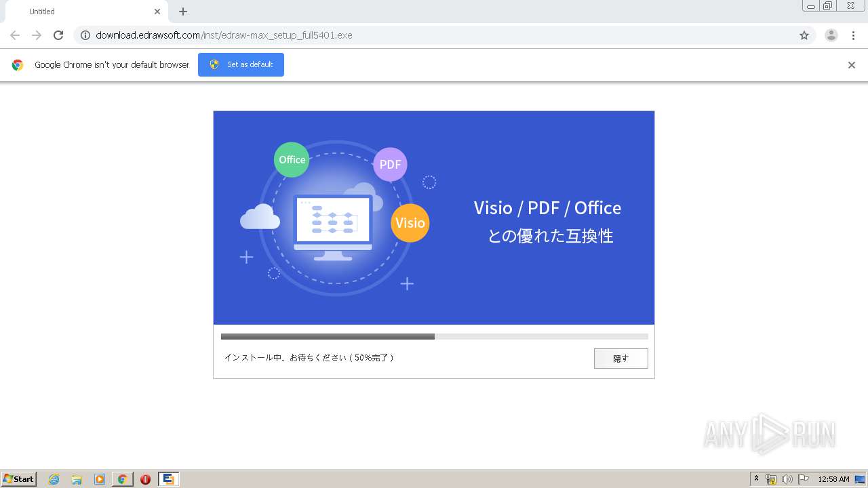The image size is (868, 488).
Task: Open Chrome three-dot menu
Action: (854, 35)
